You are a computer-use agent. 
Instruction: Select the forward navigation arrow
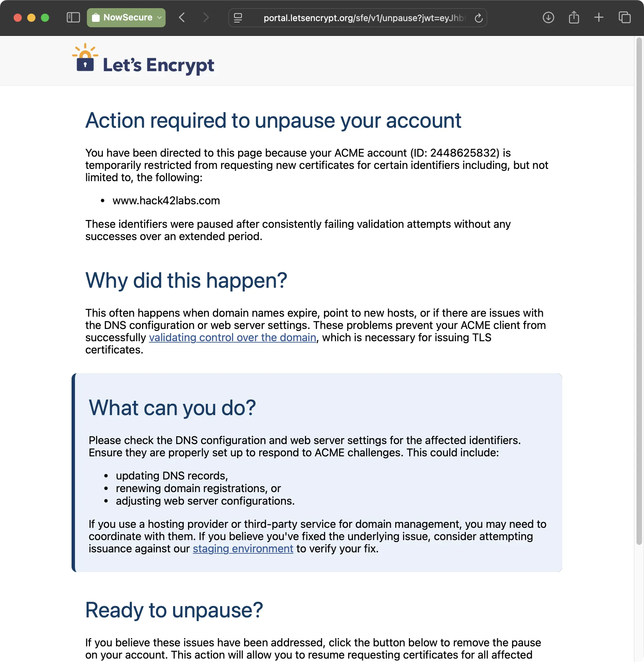point(206,18)
